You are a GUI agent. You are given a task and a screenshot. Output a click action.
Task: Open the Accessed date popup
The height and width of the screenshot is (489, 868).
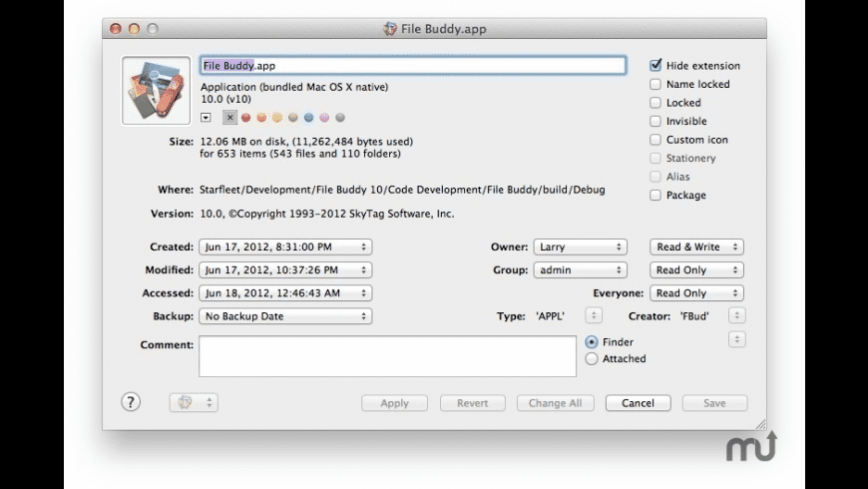click(x=285, y=293)
